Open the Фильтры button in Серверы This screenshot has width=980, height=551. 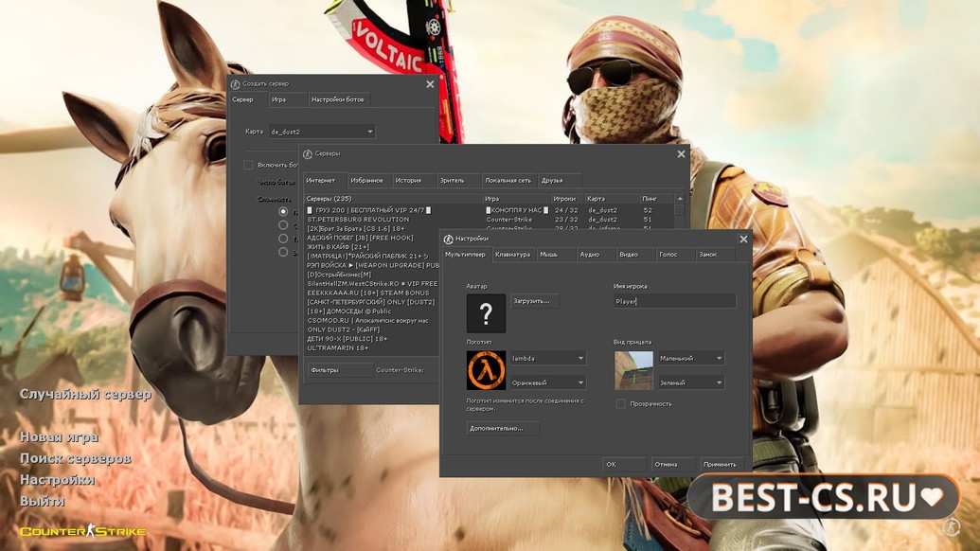340,370
